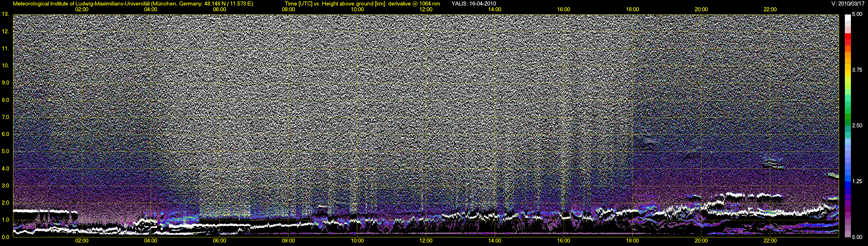Click the 10. height axis label

(x=5, y=65)
